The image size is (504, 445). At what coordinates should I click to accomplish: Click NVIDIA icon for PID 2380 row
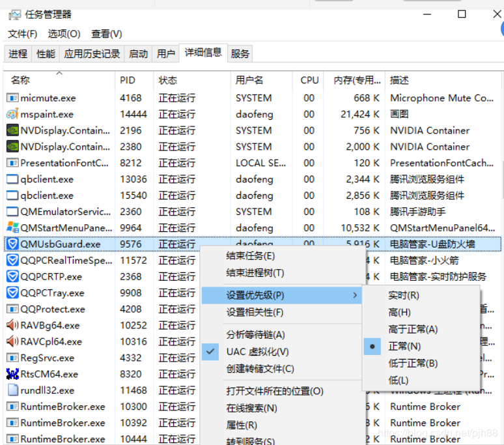tap(12, 147)
